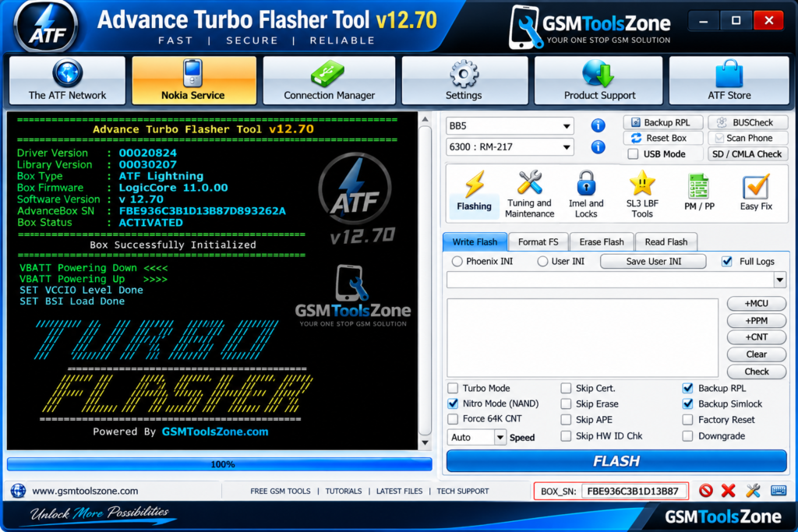Click the 100% progress bar

[x=219, y=464]
